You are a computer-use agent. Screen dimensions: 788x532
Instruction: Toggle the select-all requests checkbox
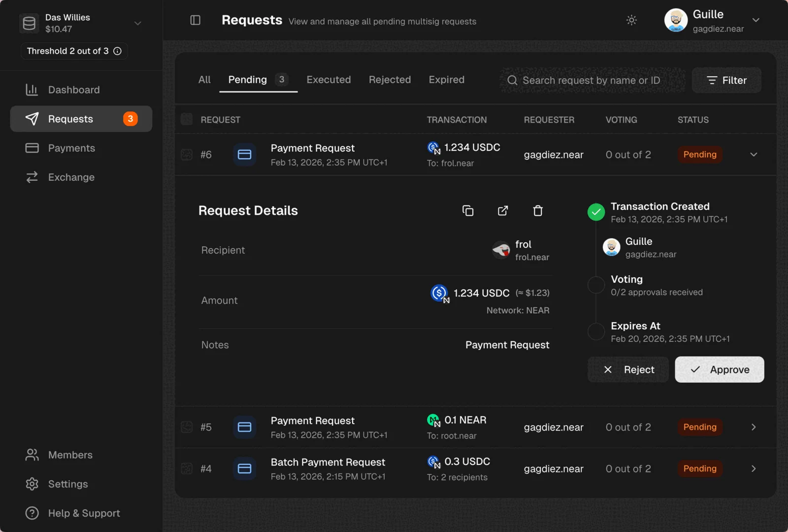pyautogui.click(x=187, y=119)
